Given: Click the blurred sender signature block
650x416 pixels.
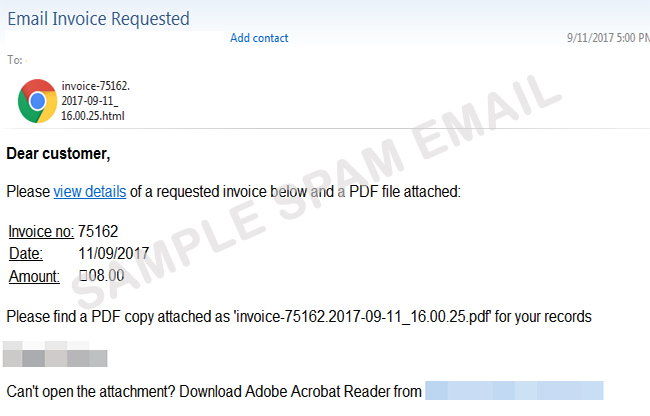Looking at the screenshot, I should [55, 356].
